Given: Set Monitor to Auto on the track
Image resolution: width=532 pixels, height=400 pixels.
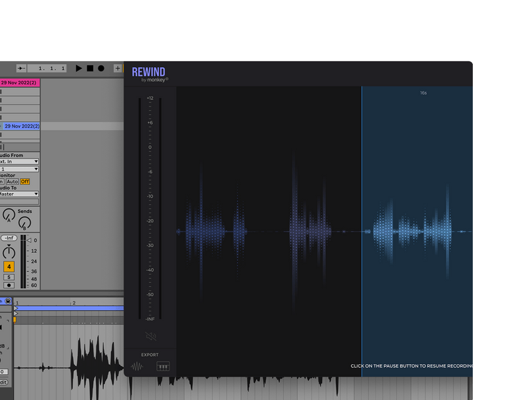Looking at the screenshot, I should tap(13, 181).
